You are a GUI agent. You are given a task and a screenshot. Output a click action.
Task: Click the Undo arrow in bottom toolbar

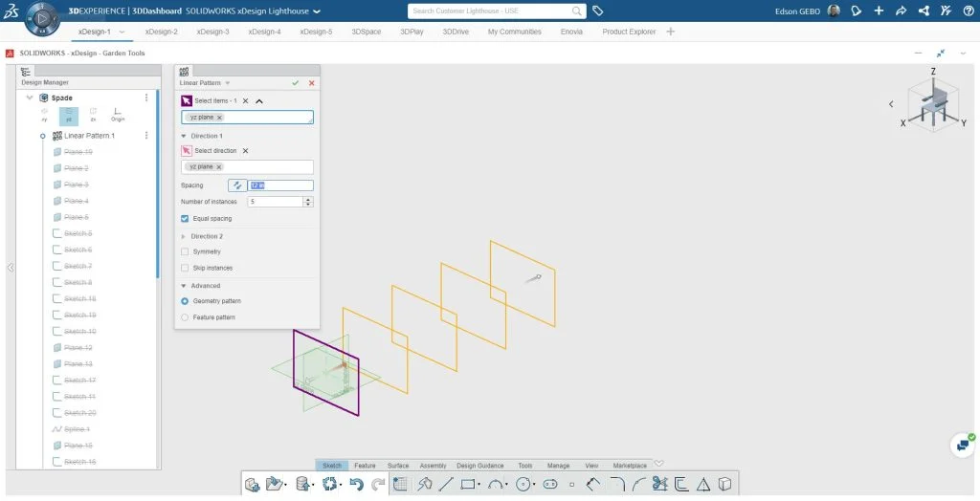357,485
